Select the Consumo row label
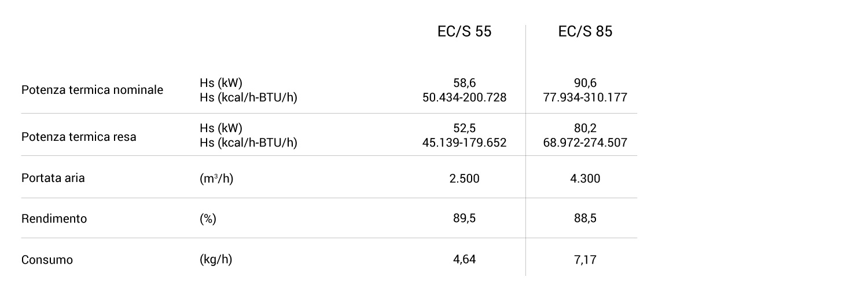Screen dimensions: 868x284 tap(47, 260)
